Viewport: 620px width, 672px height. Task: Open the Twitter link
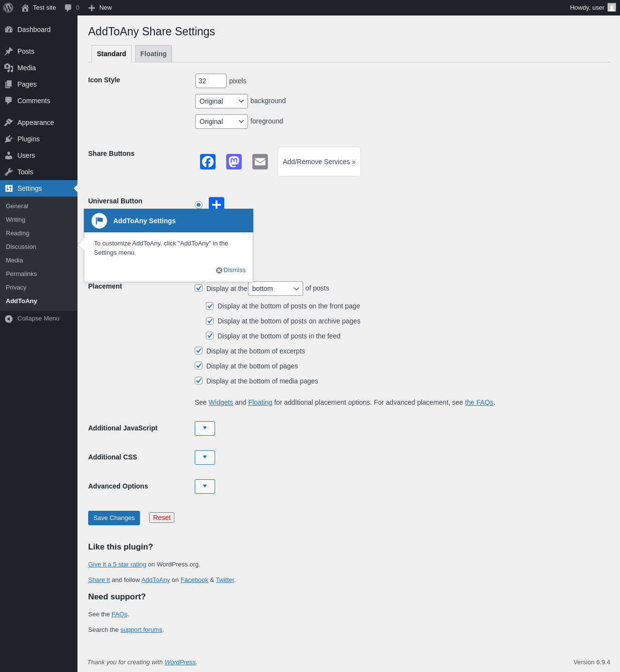click(225, 580)
